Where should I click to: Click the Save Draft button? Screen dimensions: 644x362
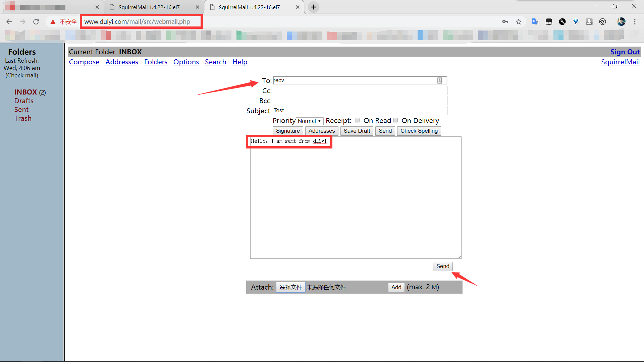click(x=357, y=131)
